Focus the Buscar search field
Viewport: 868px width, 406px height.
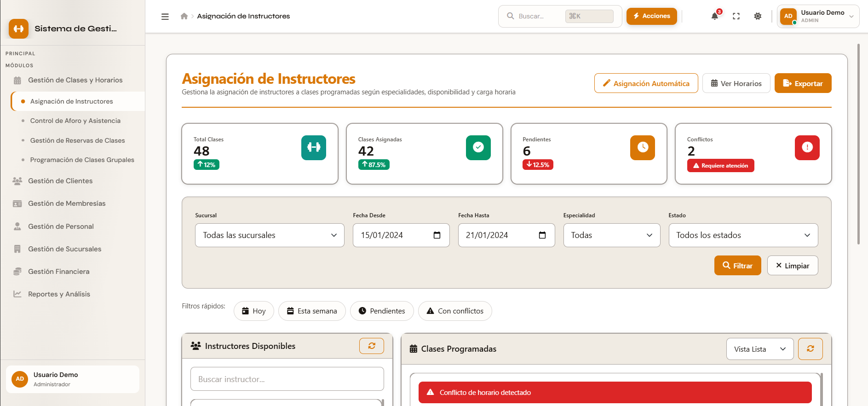560,16
